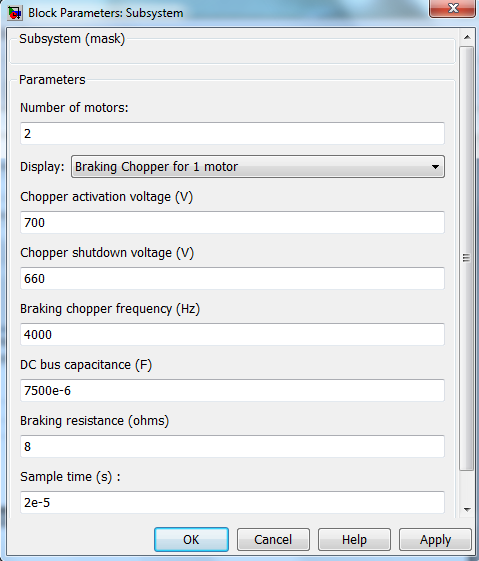Click the vertical scrollbar thumb
Image resolution: width=479 pixels, height=561 pixels.
coord(466,258)
